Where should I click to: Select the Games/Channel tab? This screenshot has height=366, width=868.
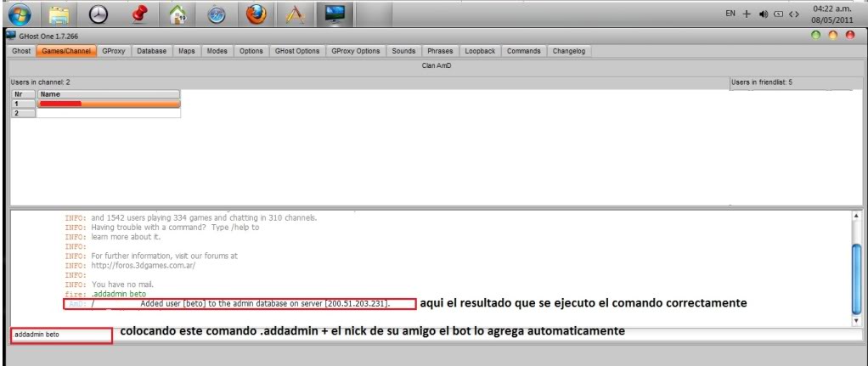[66, 51]
